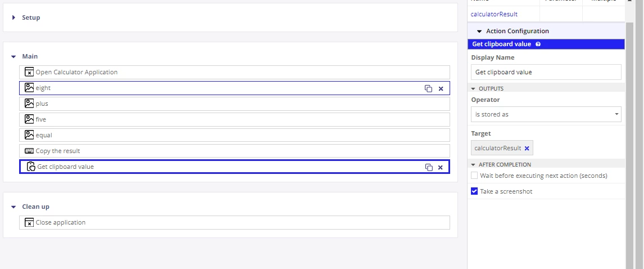Click the help icon beside Get clipboard value

tap(538, 44)
